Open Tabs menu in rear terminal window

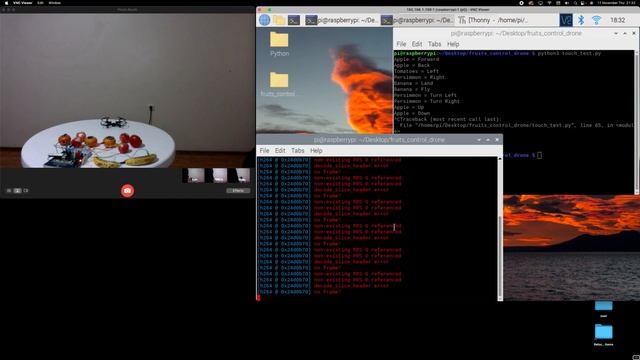tap(434, 44)
